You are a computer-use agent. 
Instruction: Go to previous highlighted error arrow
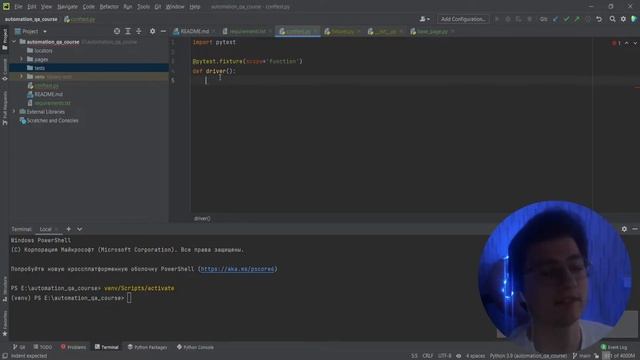(x=627, y=43)
